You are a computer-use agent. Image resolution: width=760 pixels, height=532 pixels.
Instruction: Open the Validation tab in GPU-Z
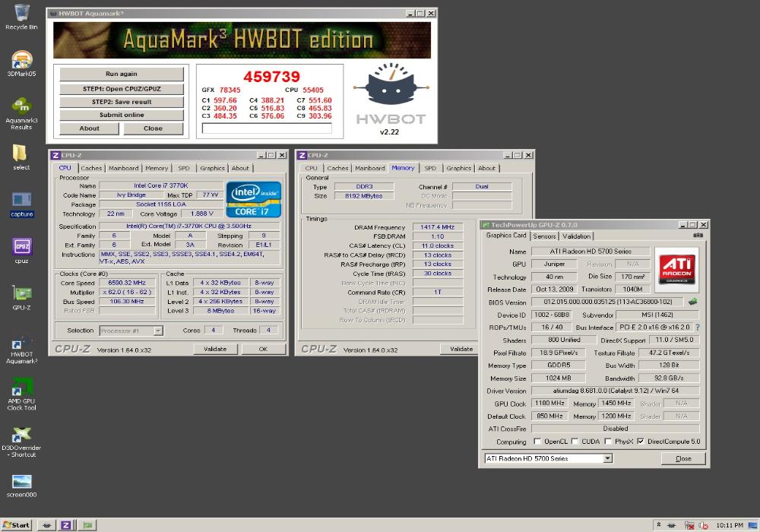(576, 236)
